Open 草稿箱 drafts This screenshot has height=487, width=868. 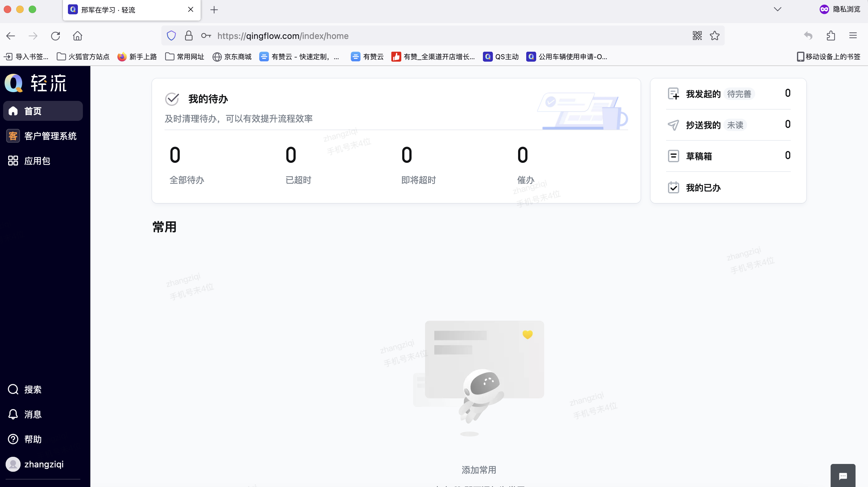(728, 156)
